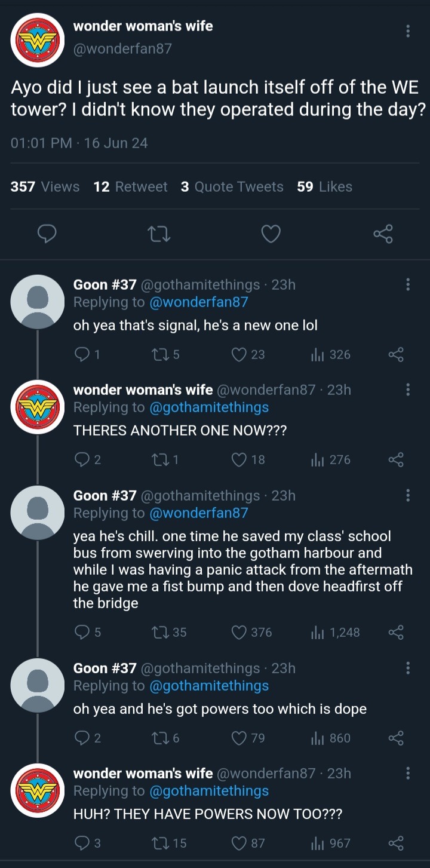Open @gothamitethings mention in last reply

tap(208, 790)
